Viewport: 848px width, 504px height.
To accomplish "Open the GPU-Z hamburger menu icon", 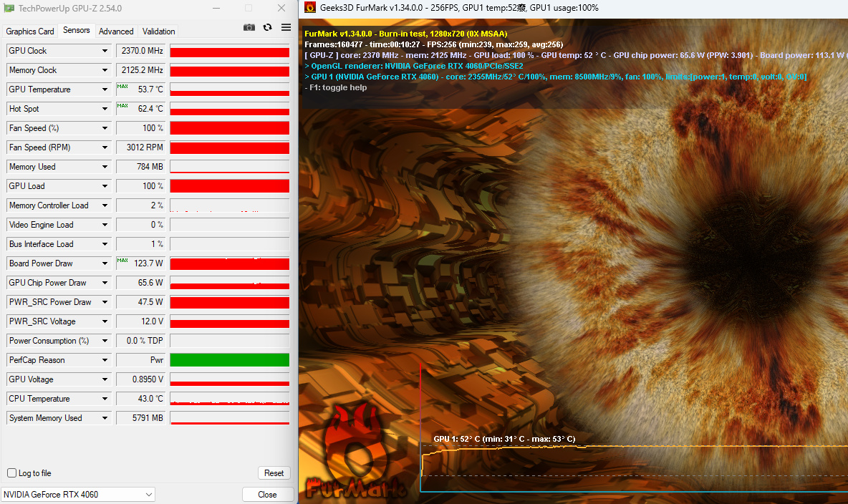I will coord(286,28).
